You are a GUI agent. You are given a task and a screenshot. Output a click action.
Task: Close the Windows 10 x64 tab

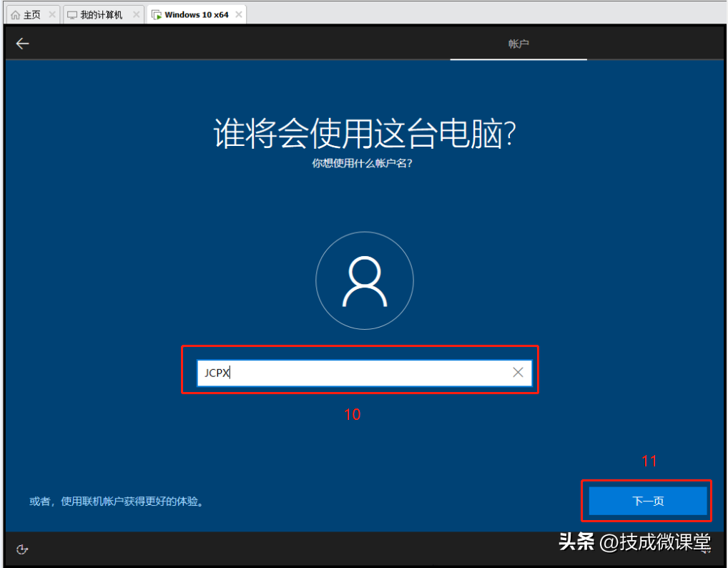[x=239, y=14]
